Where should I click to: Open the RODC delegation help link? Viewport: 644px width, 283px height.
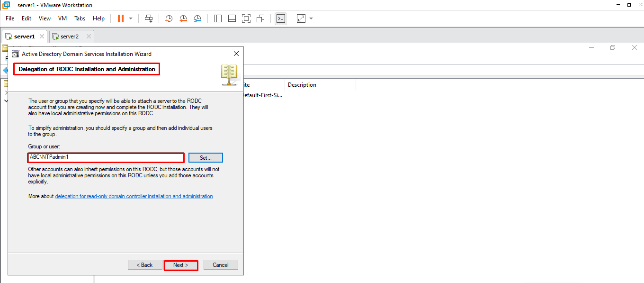(x=134, y=196)
